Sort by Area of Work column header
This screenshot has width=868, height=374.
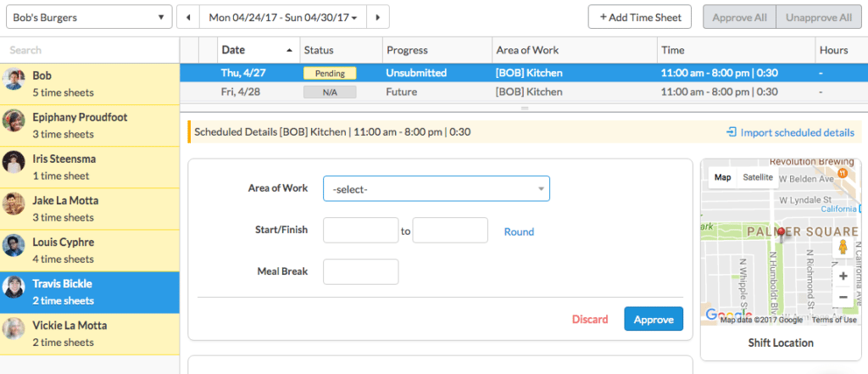pos(575,50)
